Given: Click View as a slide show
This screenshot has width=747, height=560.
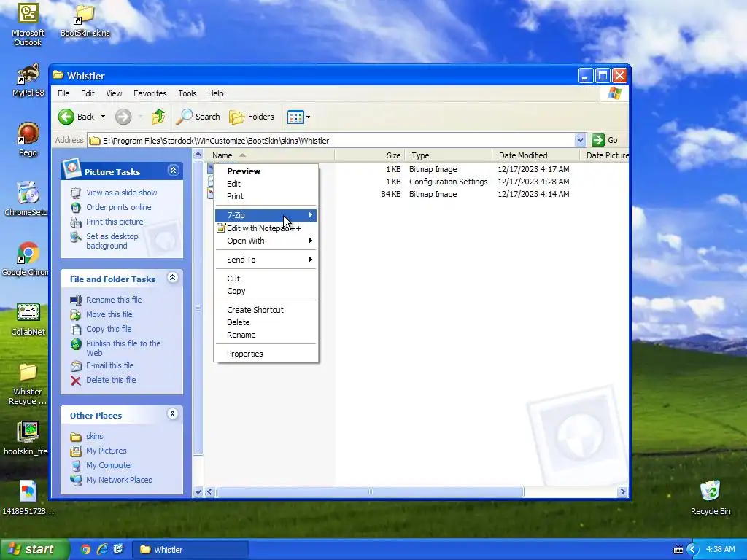Looking at the screenshot, I should (x=122, y=192).
